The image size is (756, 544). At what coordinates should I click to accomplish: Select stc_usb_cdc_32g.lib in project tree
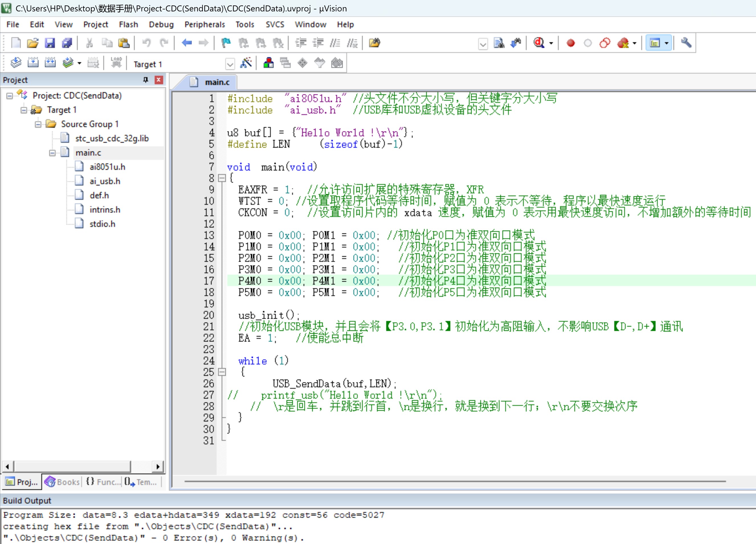coord(112,139)
